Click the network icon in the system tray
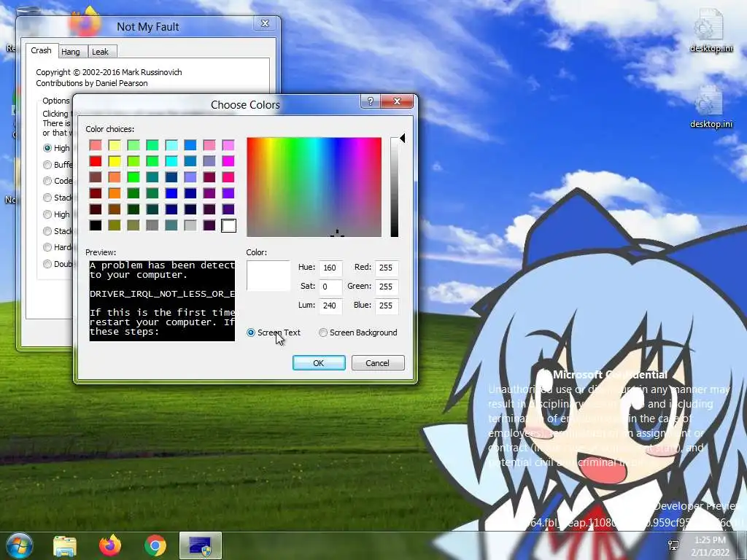 (673, 545)
